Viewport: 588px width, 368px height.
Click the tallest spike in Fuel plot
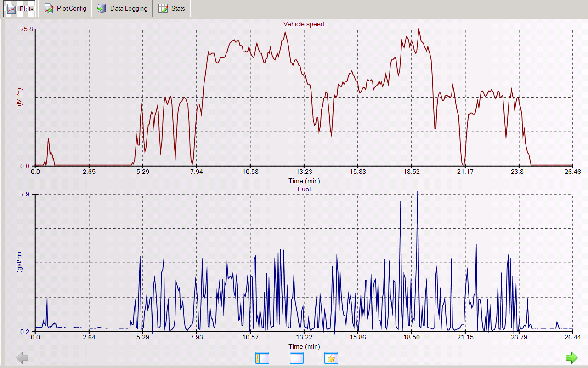click(x=417, y=193)
